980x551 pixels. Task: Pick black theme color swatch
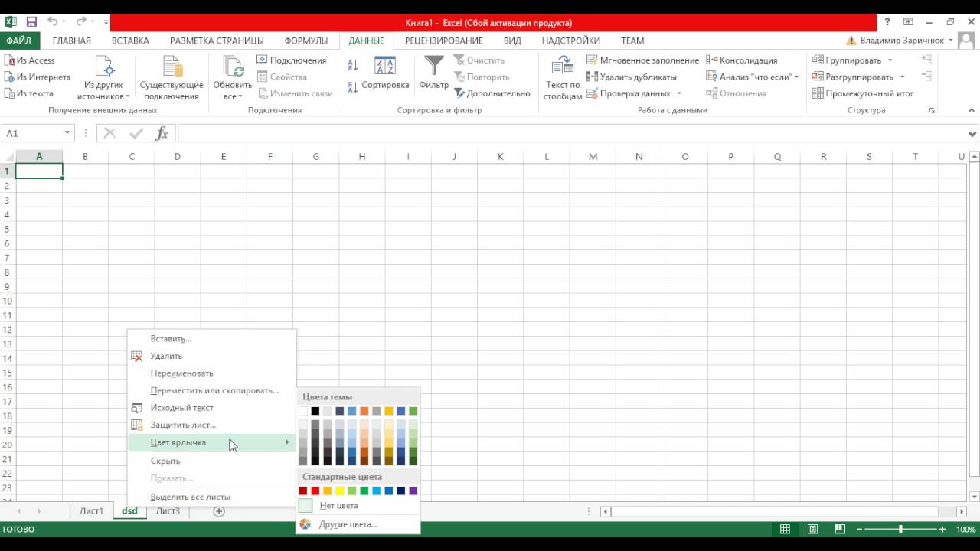point(315,411)
